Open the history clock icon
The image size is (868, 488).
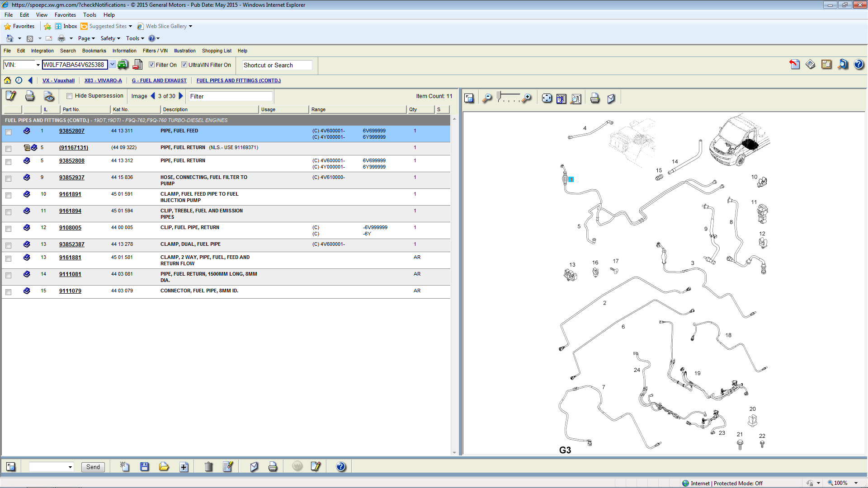click(x=19, y=80)
